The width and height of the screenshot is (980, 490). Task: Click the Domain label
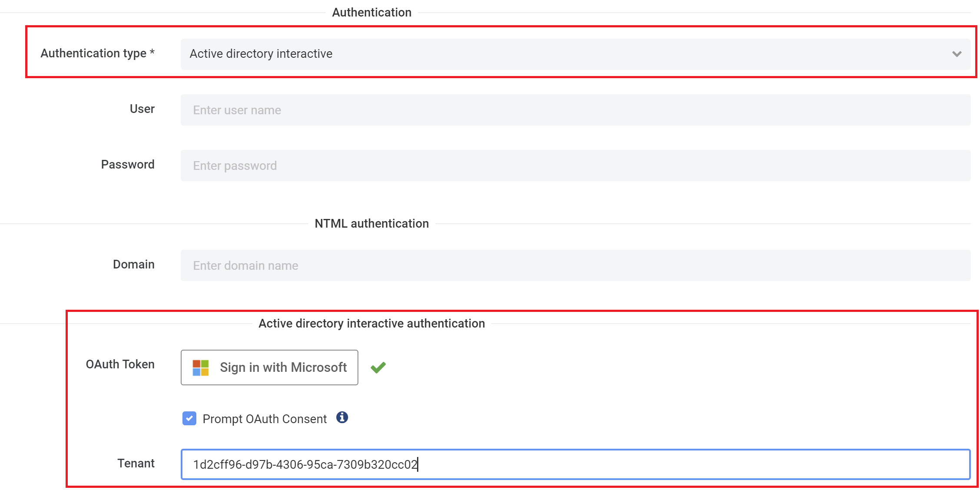[x=133, y=264]
